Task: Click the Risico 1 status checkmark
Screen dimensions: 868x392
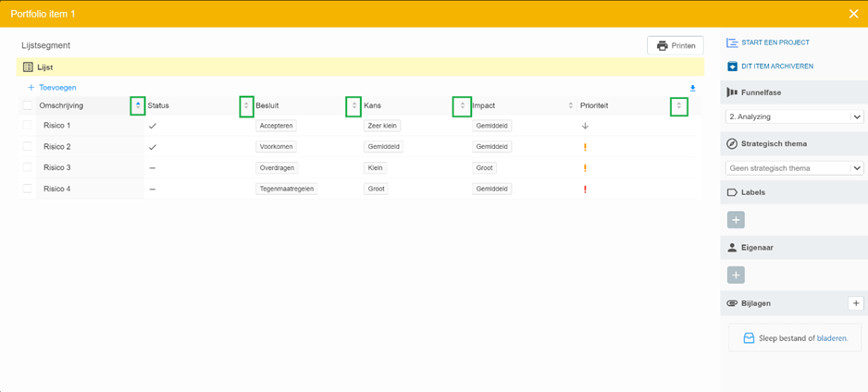Action: 153,126
